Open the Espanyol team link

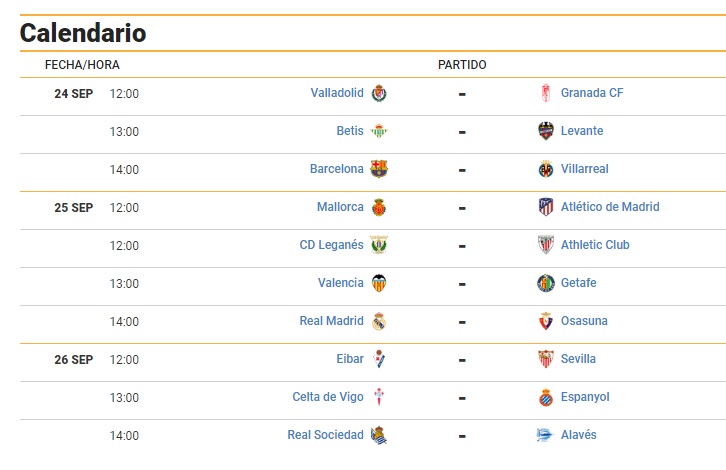tap(585, 397)
